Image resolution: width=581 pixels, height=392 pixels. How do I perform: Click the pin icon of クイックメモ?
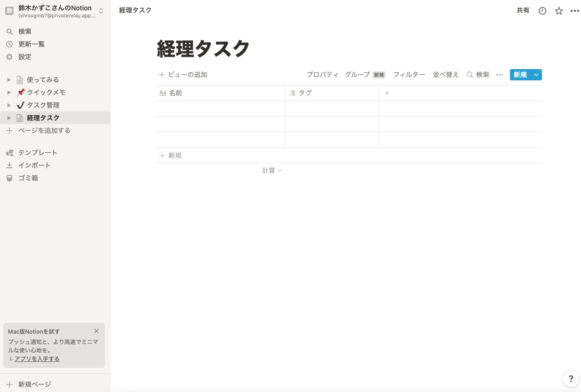20,93
